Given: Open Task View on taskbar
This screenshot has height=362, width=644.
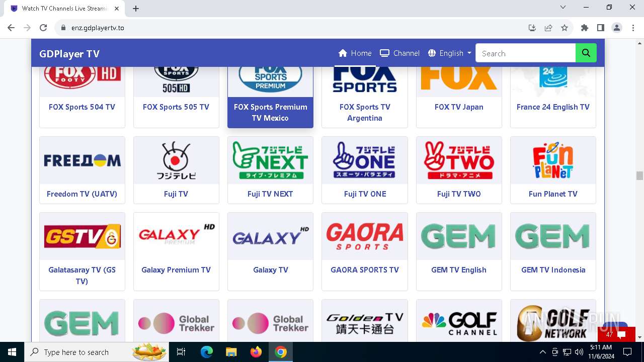Looking at the screenshot, I should pyautogui.click(x=181, y=352).
